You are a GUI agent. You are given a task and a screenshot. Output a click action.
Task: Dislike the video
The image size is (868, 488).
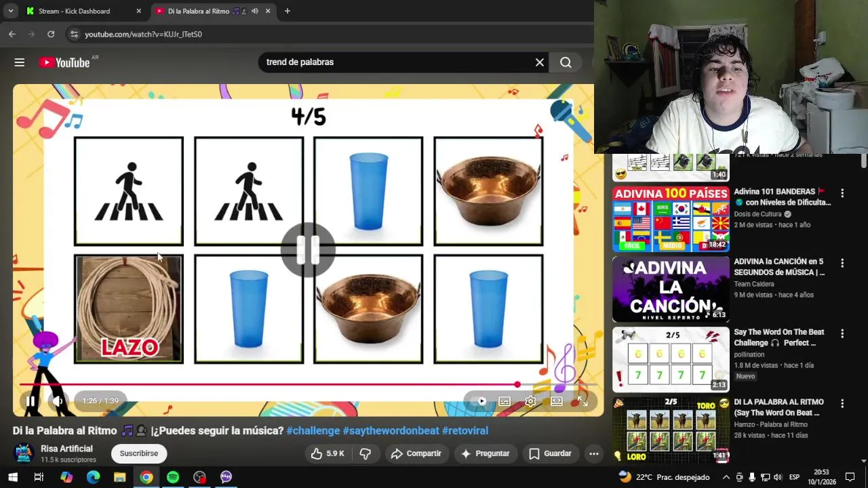click(366, 453)
